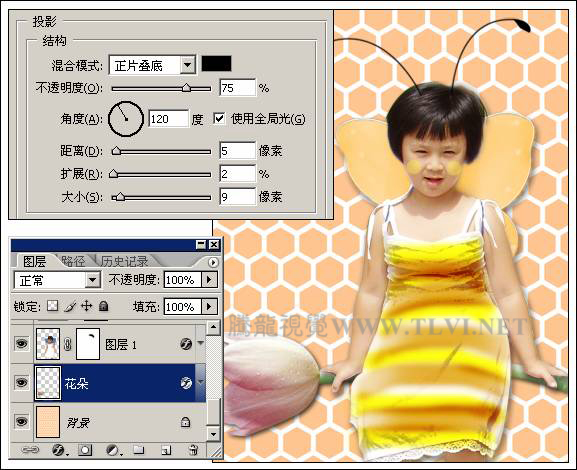Create a new layer

tap(166, 450)
